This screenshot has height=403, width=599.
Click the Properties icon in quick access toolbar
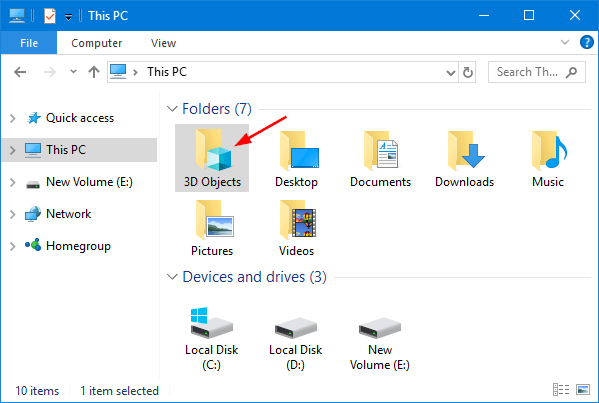click(50, 16)
